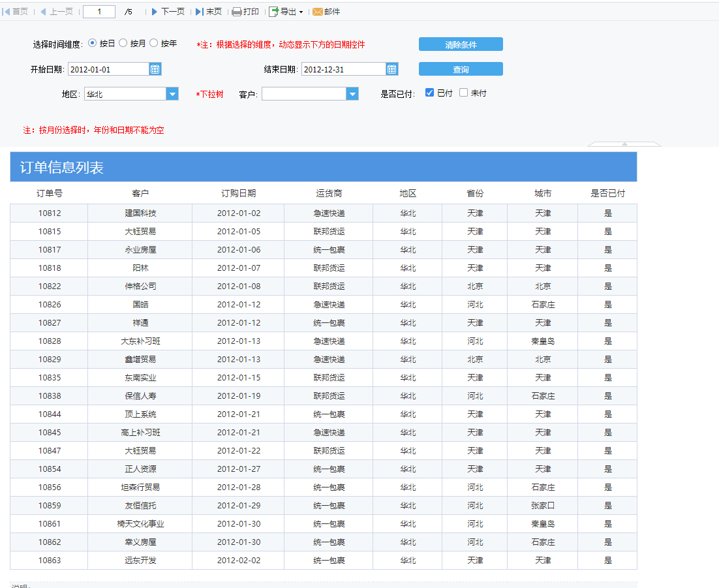Click customer 鑫增贸易

tap(140, 360)
